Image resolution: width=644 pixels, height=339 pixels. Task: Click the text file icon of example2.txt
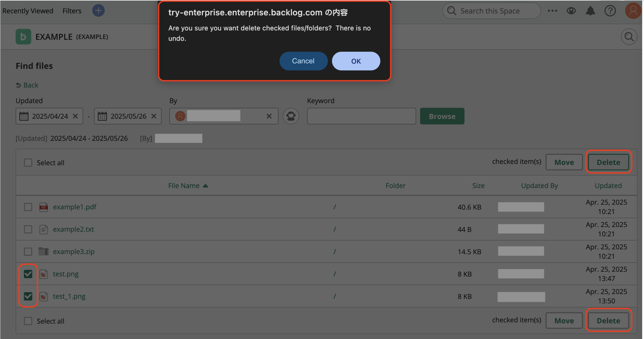(44, 229)
